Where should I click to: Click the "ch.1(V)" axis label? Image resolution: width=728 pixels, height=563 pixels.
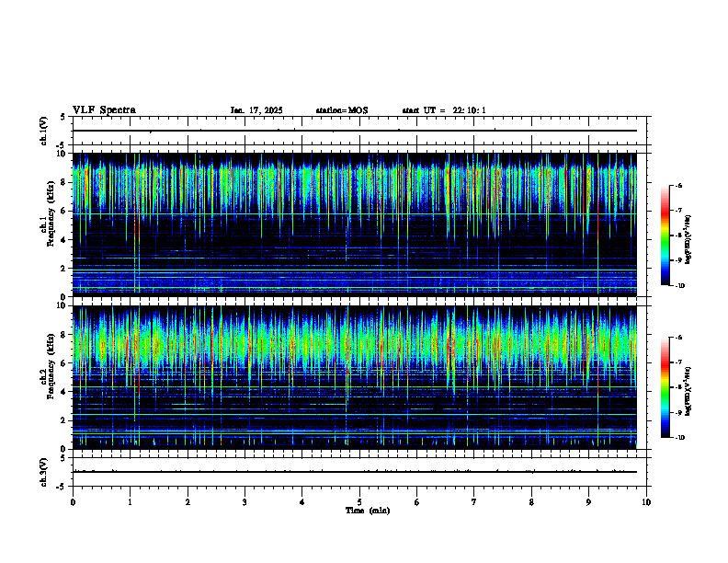[44, 131]
